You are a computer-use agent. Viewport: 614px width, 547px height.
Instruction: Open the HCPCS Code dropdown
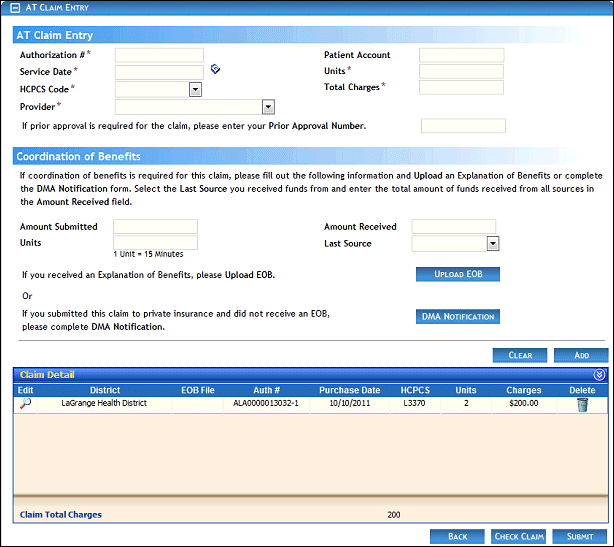pos(196,89)
